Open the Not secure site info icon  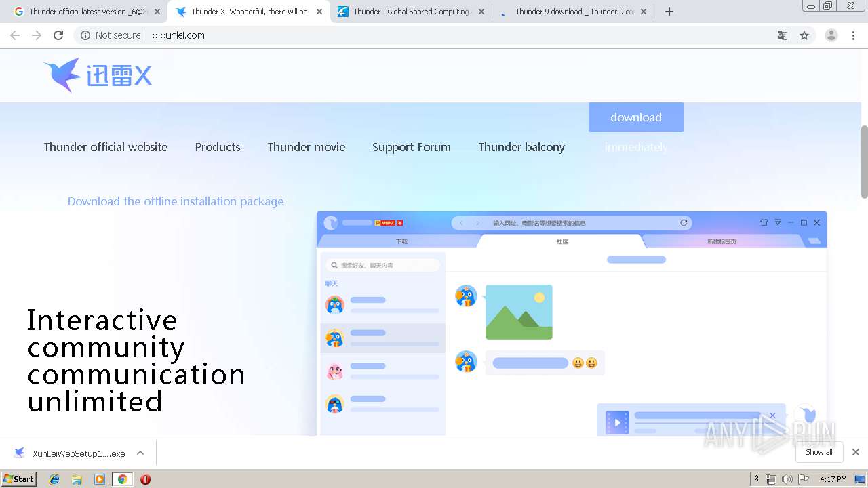85,35
